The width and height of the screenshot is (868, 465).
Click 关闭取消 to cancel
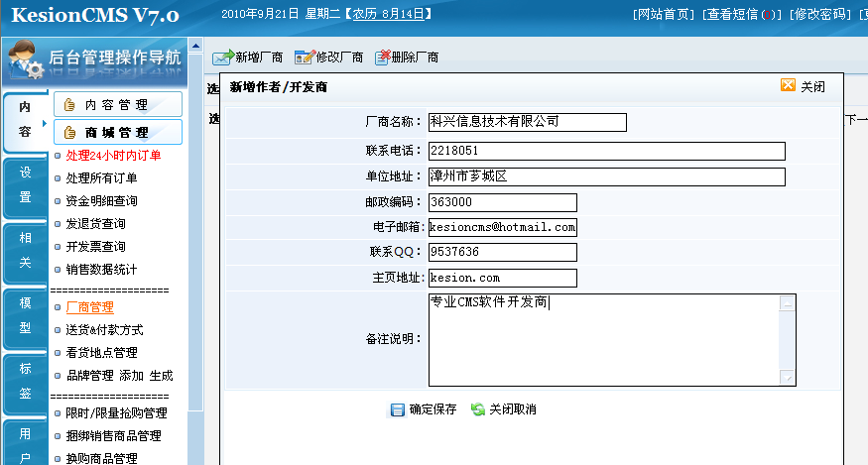point(513,409)
